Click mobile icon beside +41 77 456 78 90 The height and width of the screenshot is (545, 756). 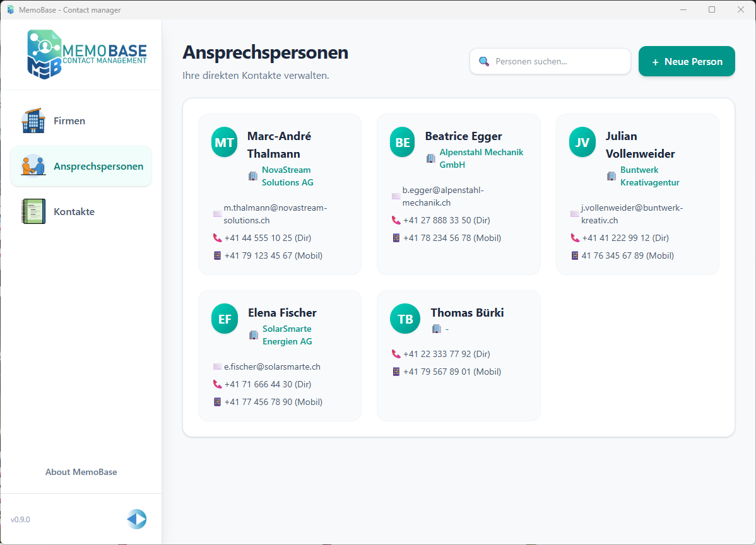pyautogui.click(x=218, y=402)
